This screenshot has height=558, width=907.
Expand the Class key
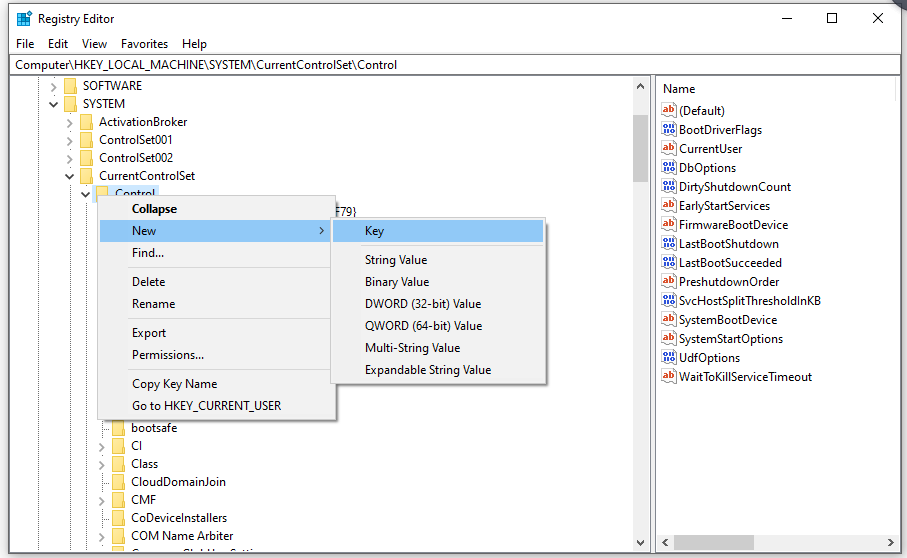(102, 465)
